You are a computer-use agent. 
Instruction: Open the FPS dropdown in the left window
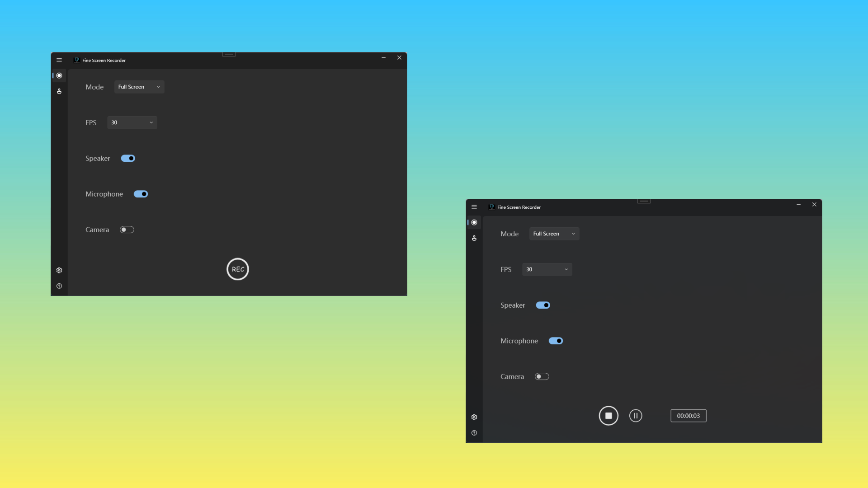132,122
